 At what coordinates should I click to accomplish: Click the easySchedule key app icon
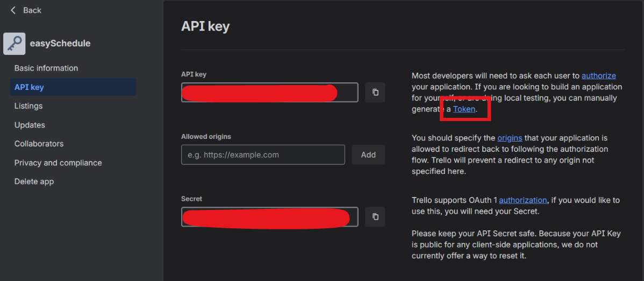point(14,44)
